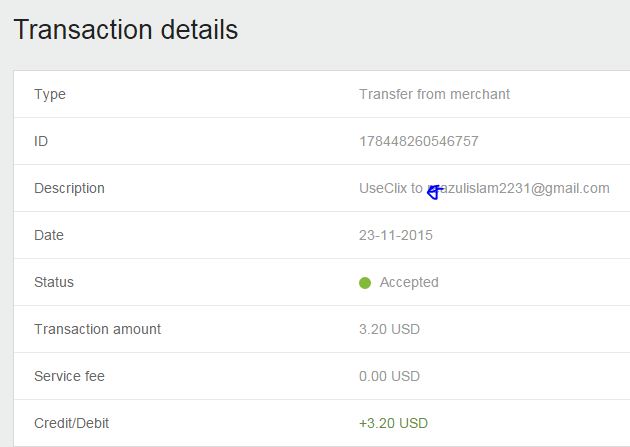The width and height of the screenshot is (630, 447).
Task: Click the Status row label
Action: pos(54,282)
